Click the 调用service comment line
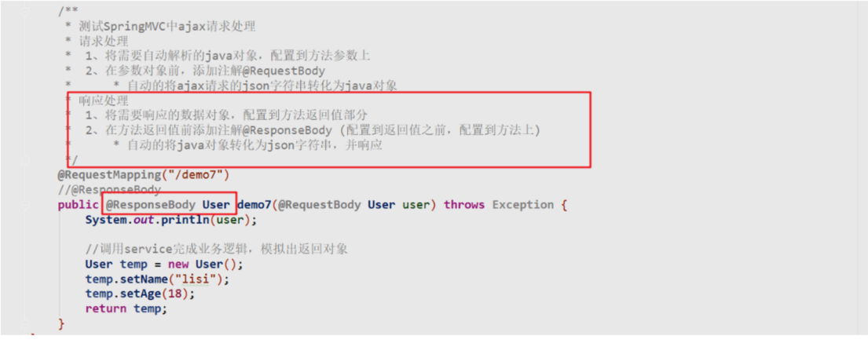The height and width of the screenshot is (343, 868). coord(217,249)
